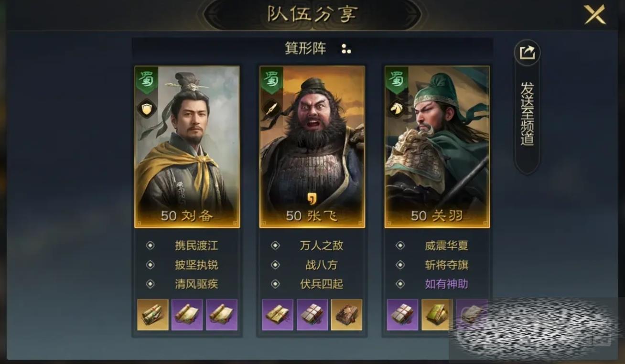Open the 张飞 general card
Image resolution: width=625 pixels, height=364 pixels.
pos(312,147)
